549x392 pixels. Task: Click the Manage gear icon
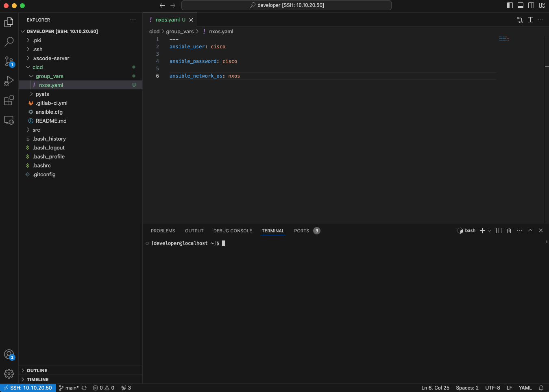click(x=9, y=374)
